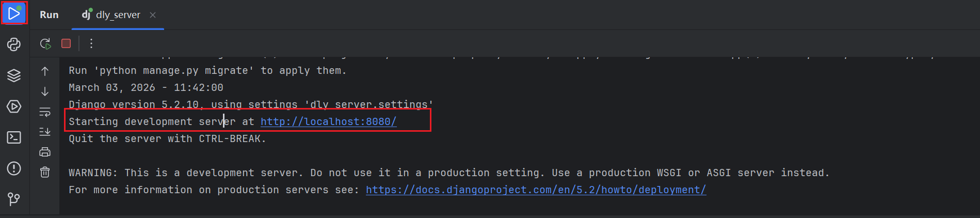
Task: Open the Git version control panel
Action: tap(14, 199)
